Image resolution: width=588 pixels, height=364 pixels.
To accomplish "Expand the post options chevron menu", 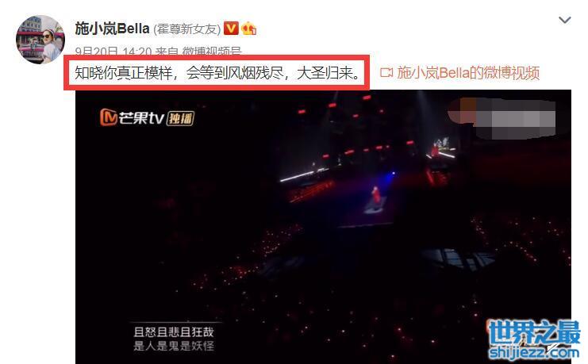I will point(564,20).
